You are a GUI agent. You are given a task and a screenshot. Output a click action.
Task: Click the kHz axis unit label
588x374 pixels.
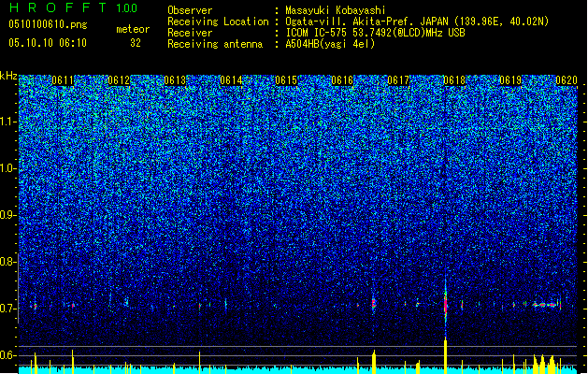(x=8, y=76)
